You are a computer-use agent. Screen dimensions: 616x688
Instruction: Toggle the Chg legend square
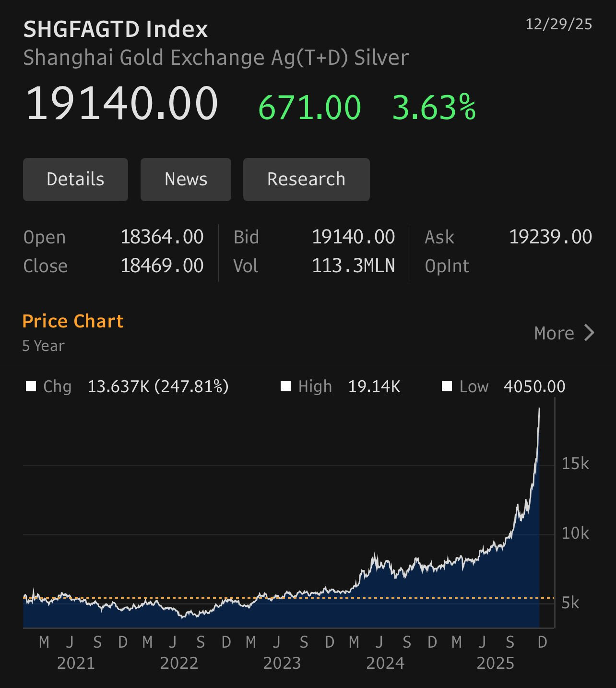pos(31,386)
